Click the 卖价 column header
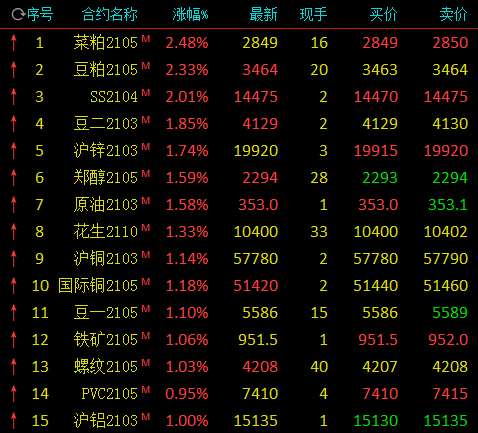478x433 pixels. point(453,15)
